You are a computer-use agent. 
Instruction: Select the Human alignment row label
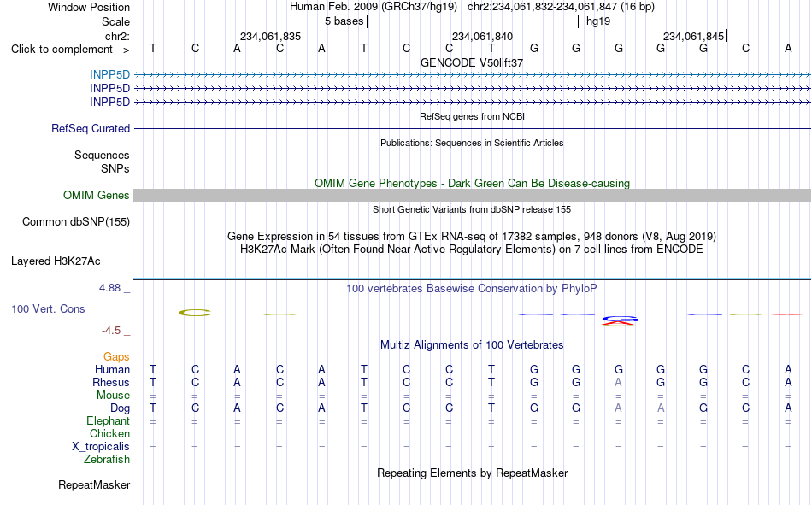(112, 369)
